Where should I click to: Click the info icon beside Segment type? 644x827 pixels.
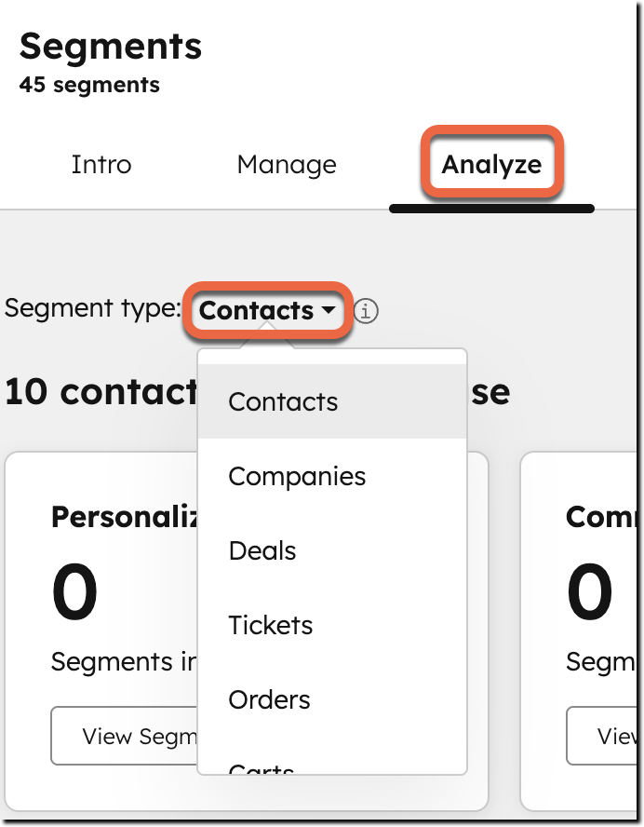(x=367, y=311)
